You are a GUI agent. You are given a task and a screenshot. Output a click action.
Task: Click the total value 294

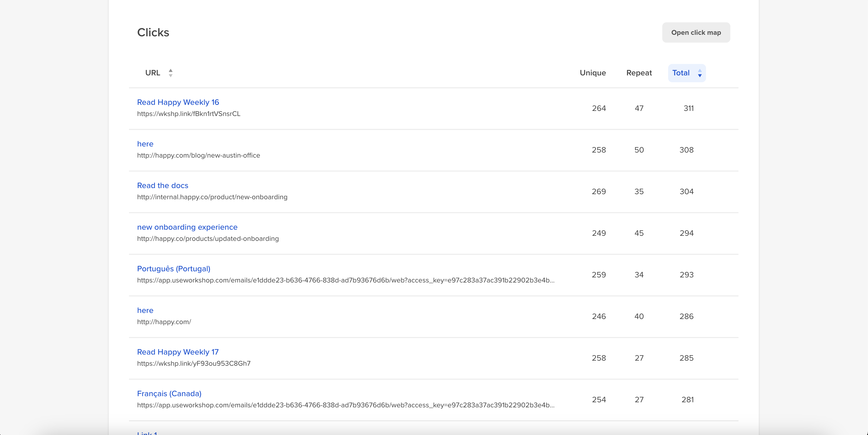pos(686,233)
